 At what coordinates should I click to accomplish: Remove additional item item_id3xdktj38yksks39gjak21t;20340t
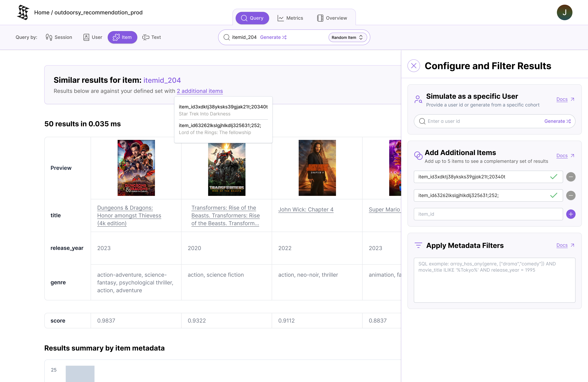pyautogui.click(x=571, y=177)
